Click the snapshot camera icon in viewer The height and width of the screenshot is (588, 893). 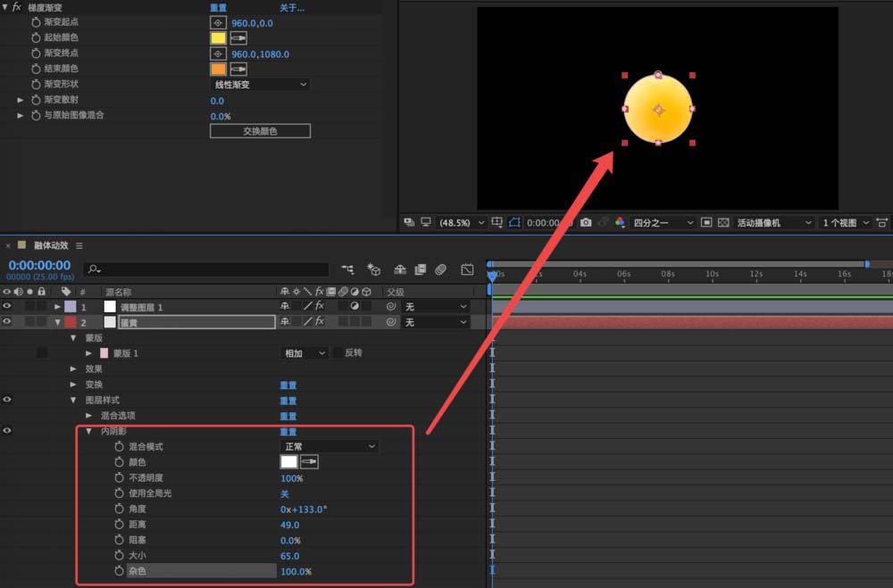click(586, 222)
